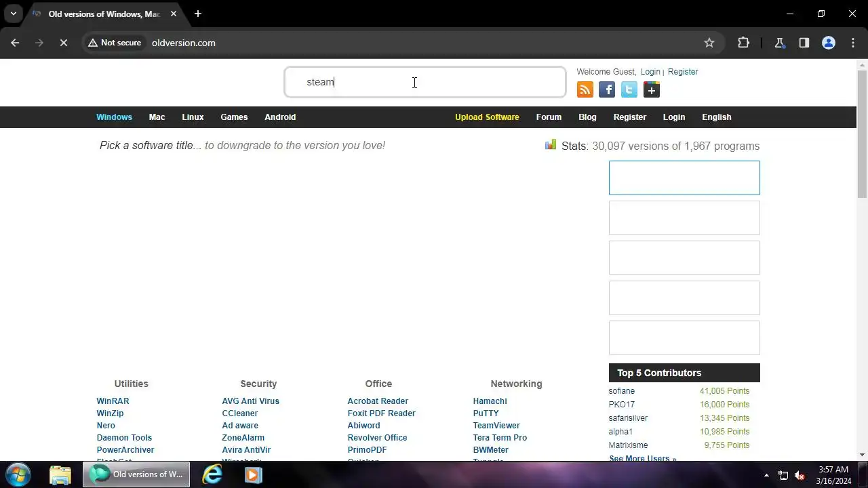Open a new browser tab
The width and height of the screenshot is (868, 488).
coord(197,14)
